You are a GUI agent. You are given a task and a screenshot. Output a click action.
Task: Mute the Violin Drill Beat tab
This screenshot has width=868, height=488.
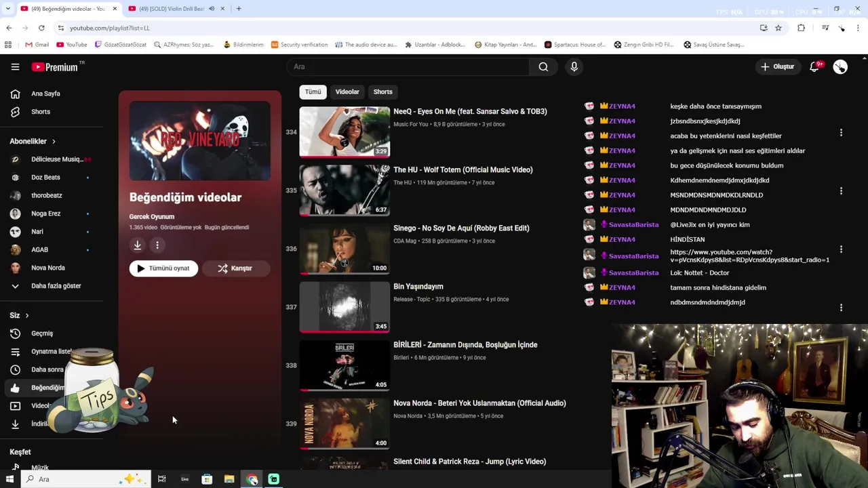[212, 9]
